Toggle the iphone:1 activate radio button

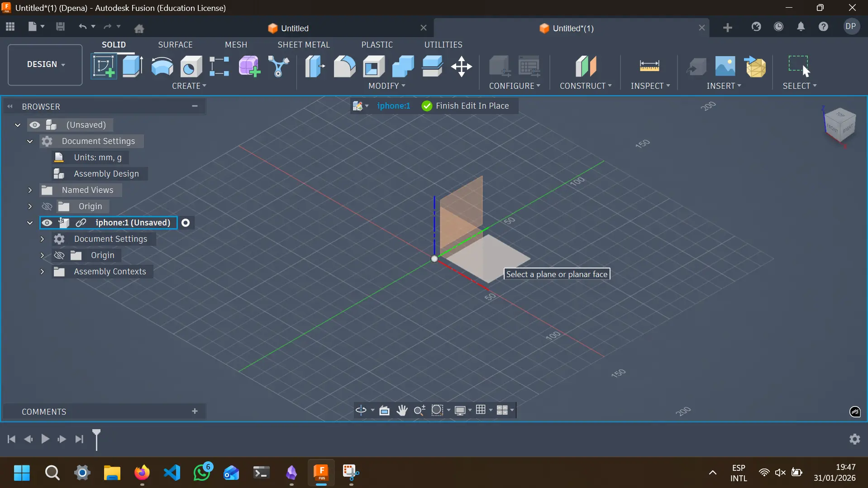pos(186,223)
